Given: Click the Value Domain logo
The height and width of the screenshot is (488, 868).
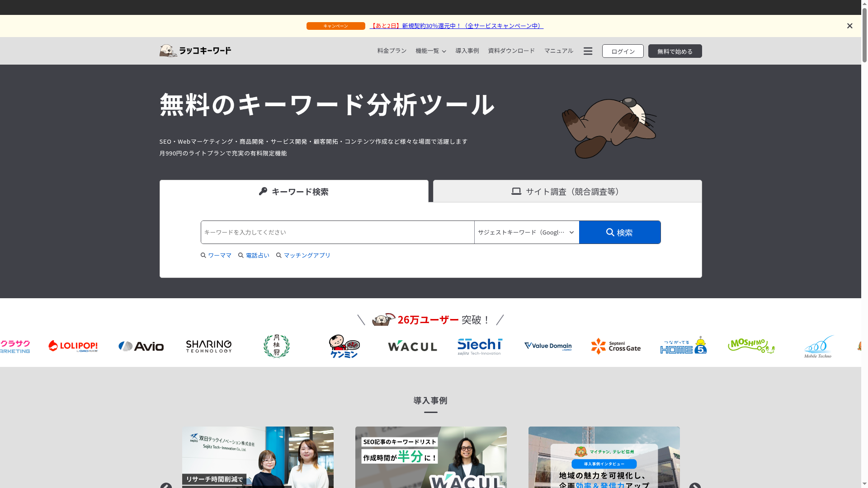Looking at the screenshot, I should click(x=548, y=347).
